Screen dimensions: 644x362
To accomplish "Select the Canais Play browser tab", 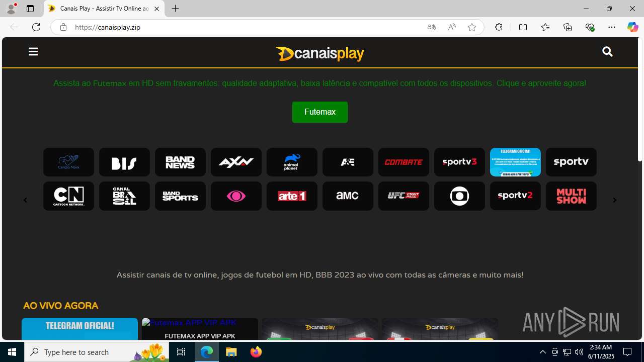I will 104,9.
